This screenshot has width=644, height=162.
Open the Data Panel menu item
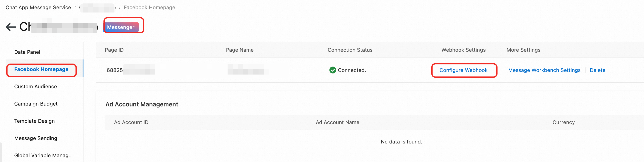click(x=27, y=52)
